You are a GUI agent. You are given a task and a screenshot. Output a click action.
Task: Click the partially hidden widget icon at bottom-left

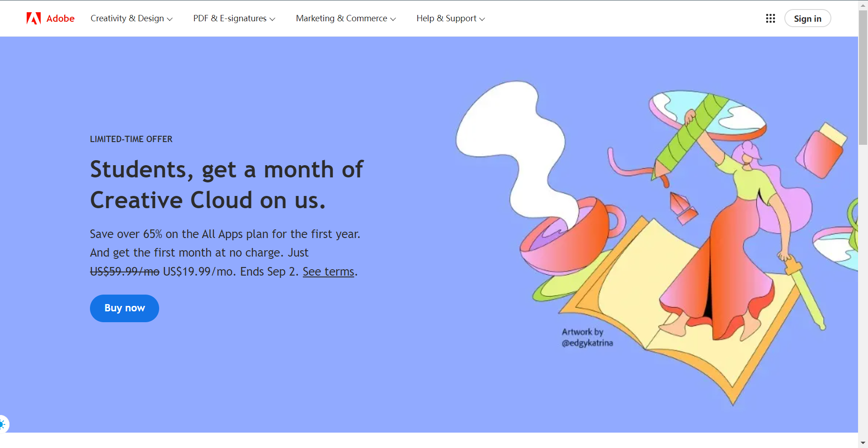(x=4, y=424)
